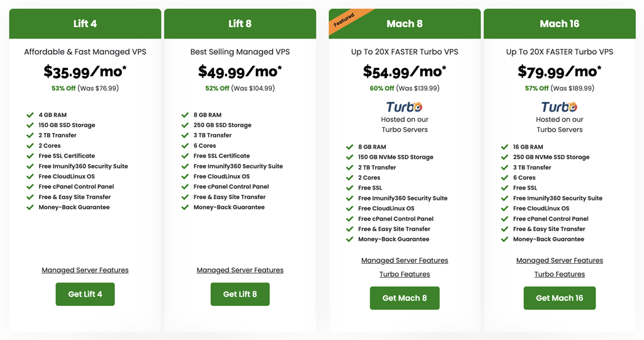The image size is (644, 340).
Task: Open Turbo Features link under Mach 16
Action: [x=559, y=274]
